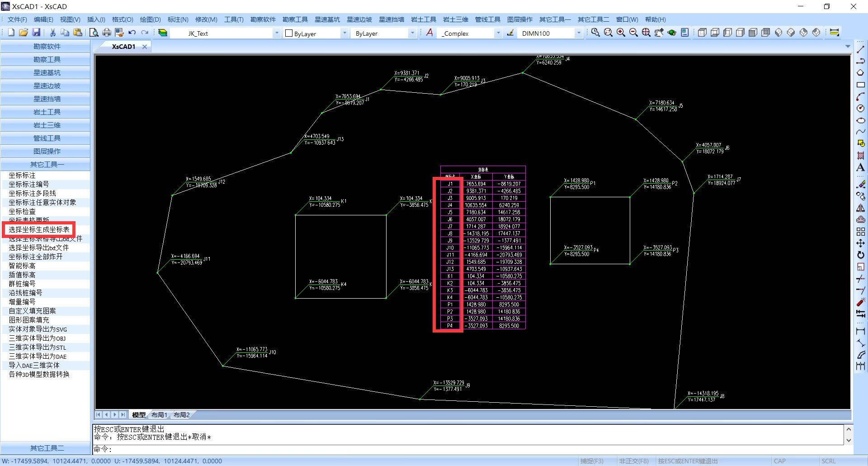Run 实体对象导出为SVG command

[38, 329]
